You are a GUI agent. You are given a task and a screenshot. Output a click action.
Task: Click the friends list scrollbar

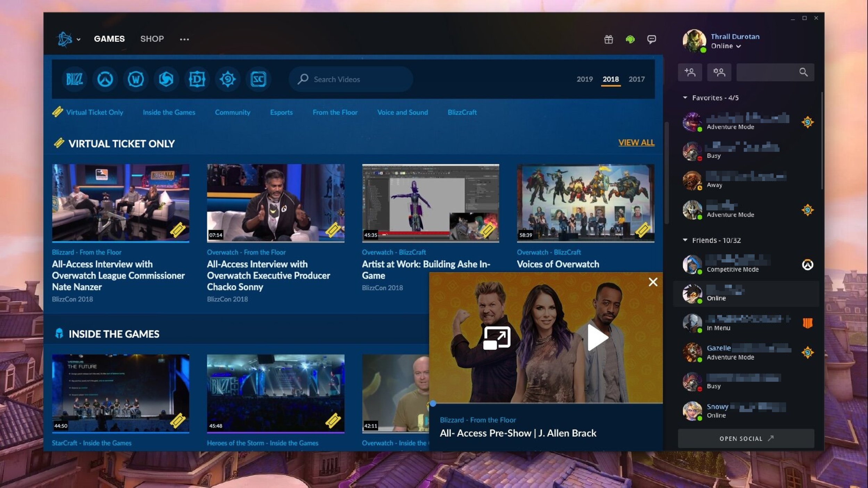click(x=821, y=141)
